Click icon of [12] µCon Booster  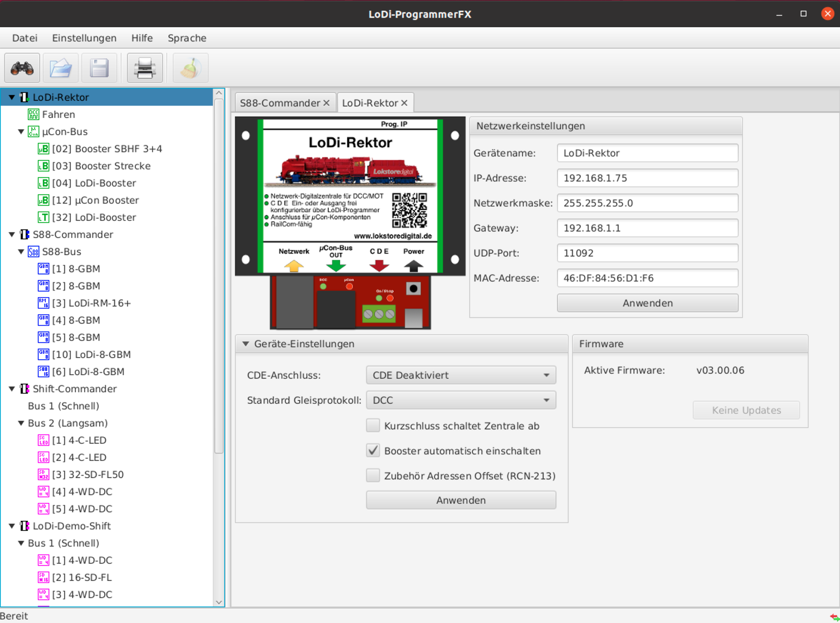pos(43,200)
